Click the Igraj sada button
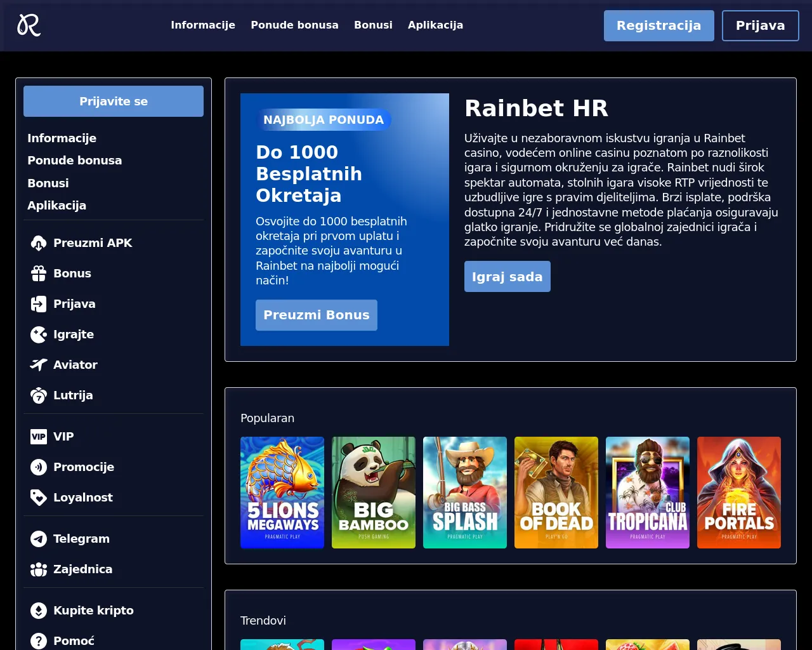This screenshot has width=812, height=650. click(x=507, y=277)
